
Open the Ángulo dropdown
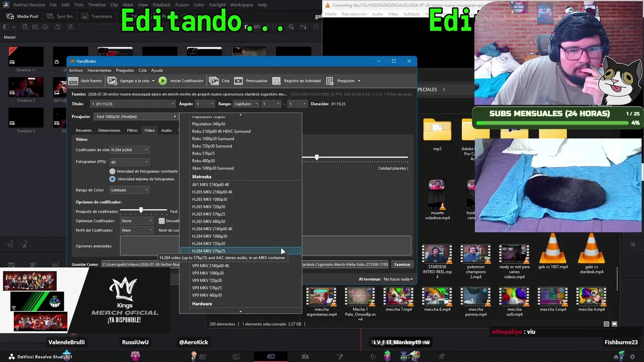[x=205, y=104]
